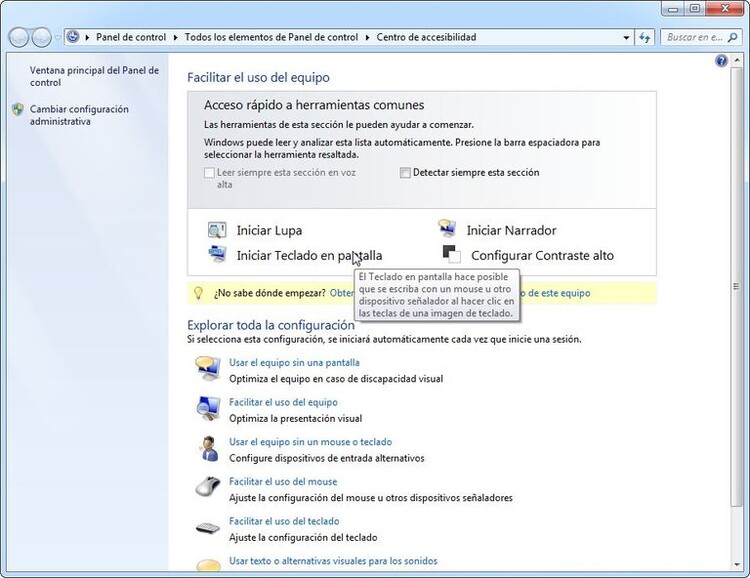Launch Iniciar Lupa
This screenshot has width=750, height=578.
pyautogui.click(x=269, y=231)
